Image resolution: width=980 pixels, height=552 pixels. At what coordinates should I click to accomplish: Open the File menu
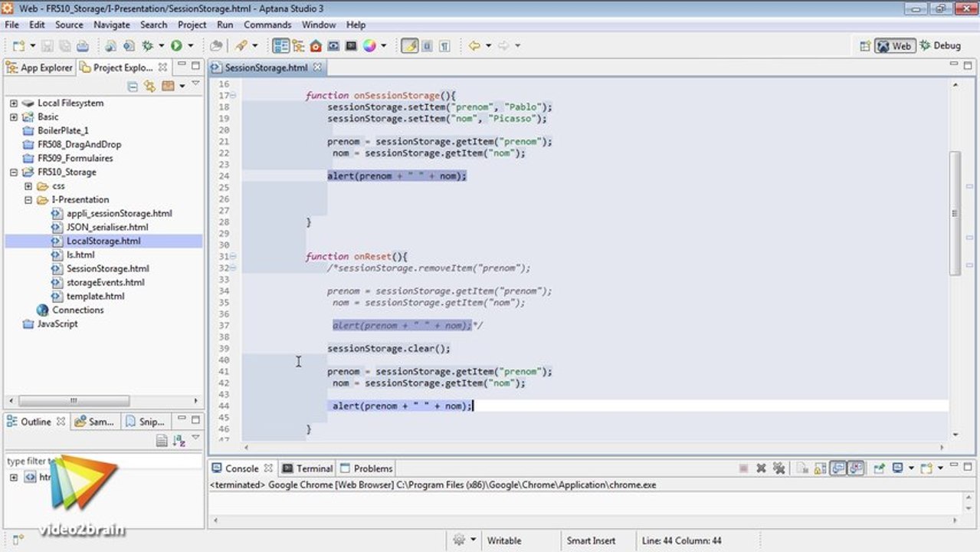(11, 25)
